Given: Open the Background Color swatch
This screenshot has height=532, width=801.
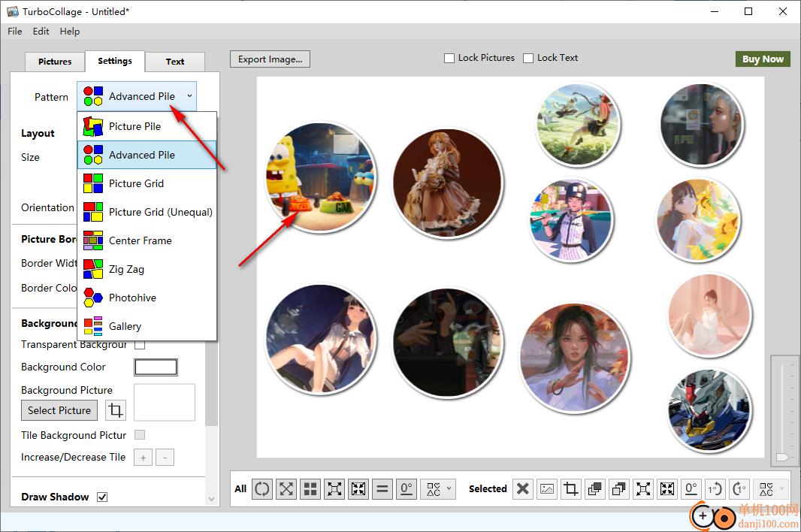Looking at the screenshot, I should (x=156, y=367).
